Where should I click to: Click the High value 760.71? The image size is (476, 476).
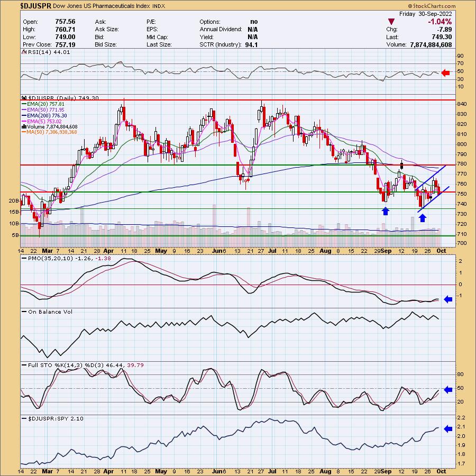point(65,30)
